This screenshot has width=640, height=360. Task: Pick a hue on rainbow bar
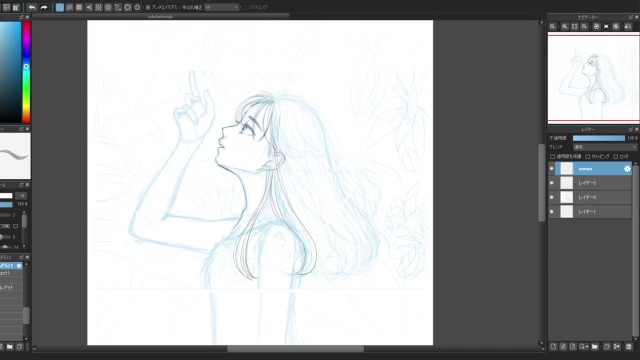click(26, 72)
